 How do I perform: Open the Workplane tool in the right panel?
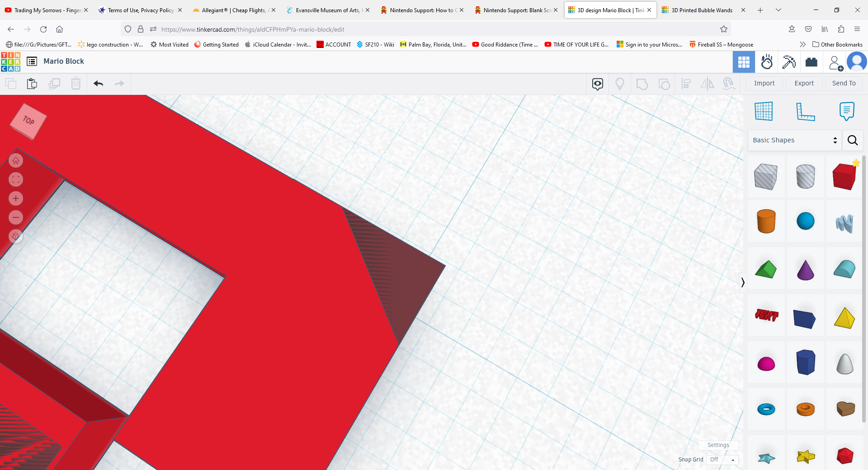click(764, 111)
